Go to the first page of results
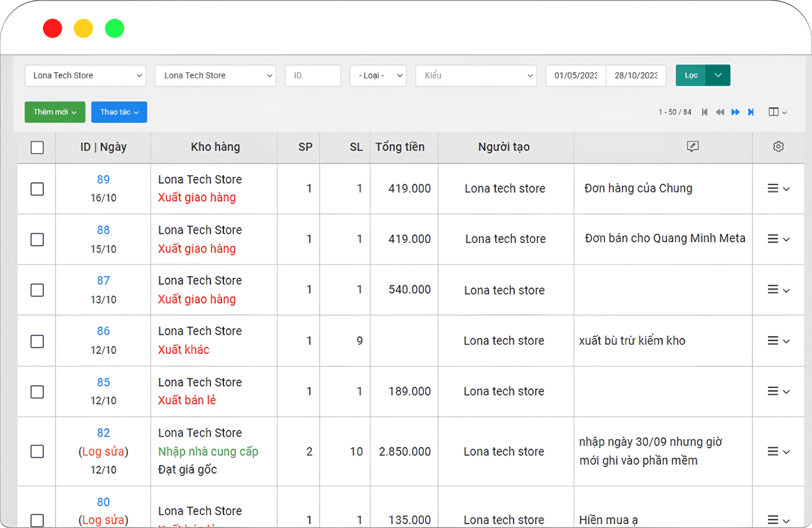Image resolution: width=812 pixels, height=528 pixels. 704,112
